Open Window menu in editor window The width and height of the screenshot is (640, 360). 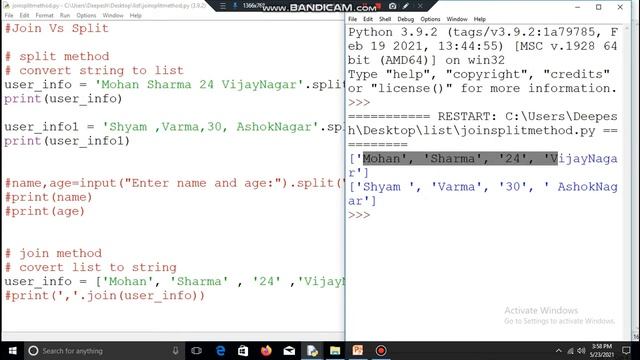113,16
